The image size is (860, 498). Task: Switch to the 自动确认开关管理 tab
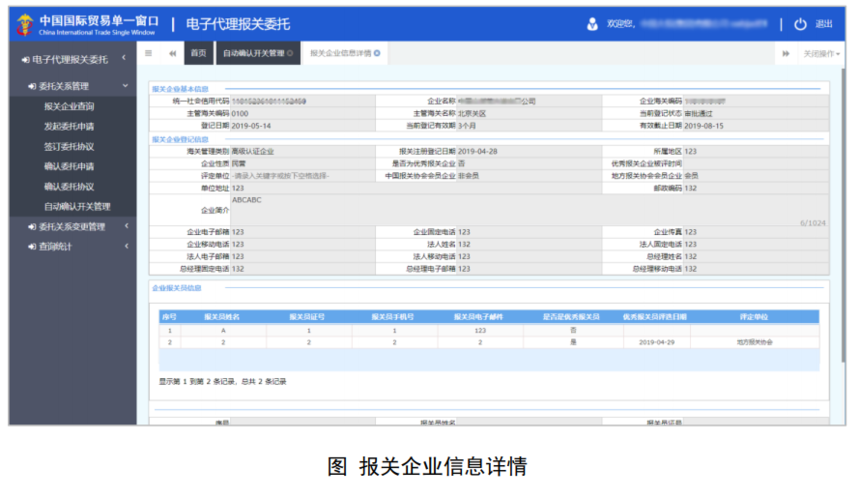pyautogui.click(x=253, y=53)
